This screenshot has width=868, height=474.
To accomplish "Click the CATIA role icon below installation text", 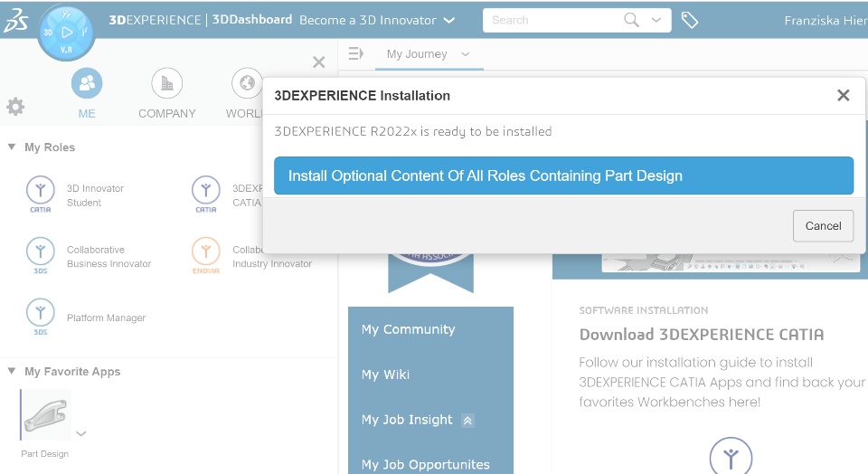I will point(731,456).
